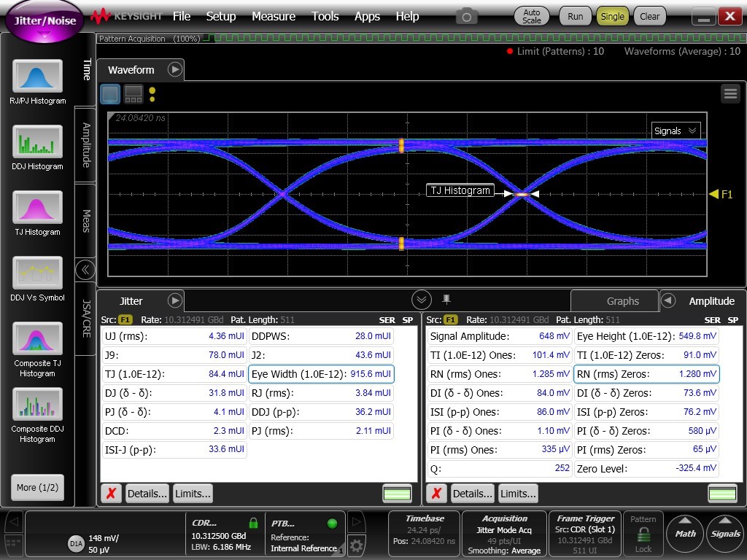Click the TJ Histogram sidebar icon

pos(37,208)
